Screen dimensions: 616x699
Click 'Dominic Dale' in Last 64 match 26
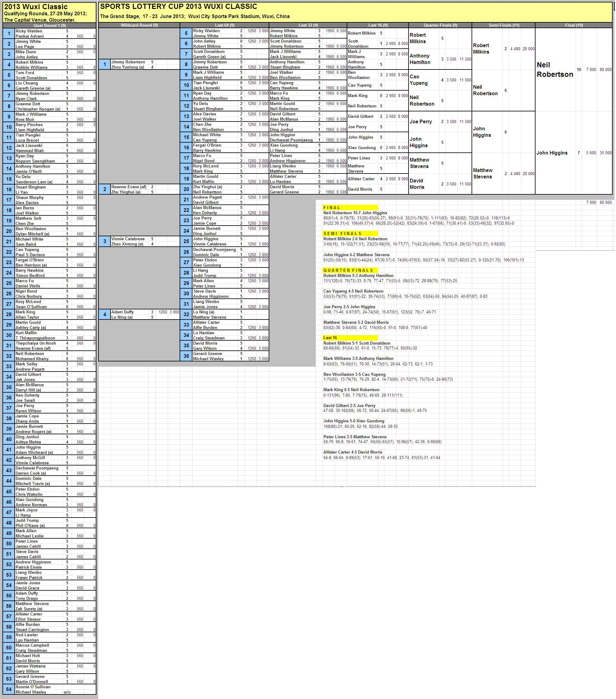(206, 254)
